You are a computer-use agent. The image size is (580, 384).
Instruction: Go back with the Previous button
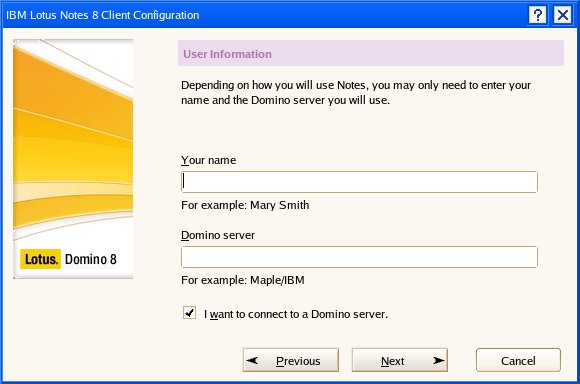tap(291, 360)
